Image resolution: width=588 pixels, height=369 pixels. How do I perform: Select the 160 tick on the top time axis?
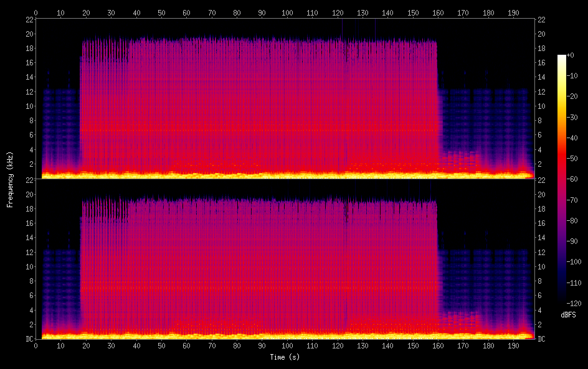point(438,12)
